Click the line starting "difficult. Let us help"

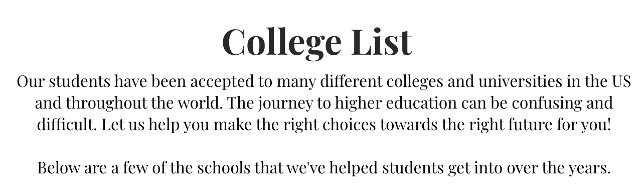[324, 125]
